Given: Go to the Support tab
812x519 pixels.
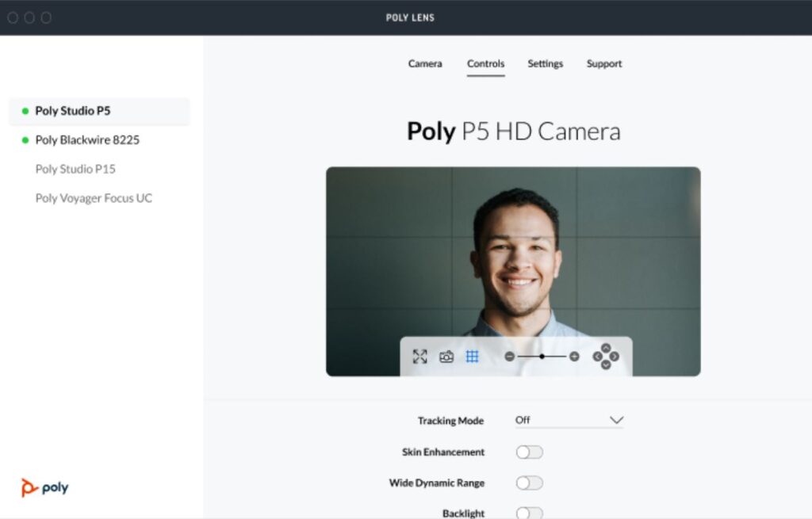Looking at the screenshot, I should pyautogui.click(x=604, y=63).
